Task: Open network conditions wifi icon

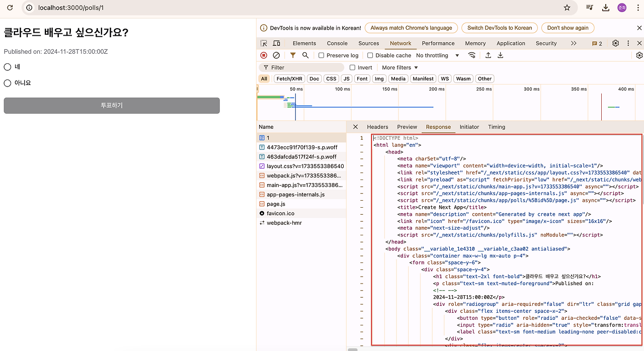Action: coord(471,55)
